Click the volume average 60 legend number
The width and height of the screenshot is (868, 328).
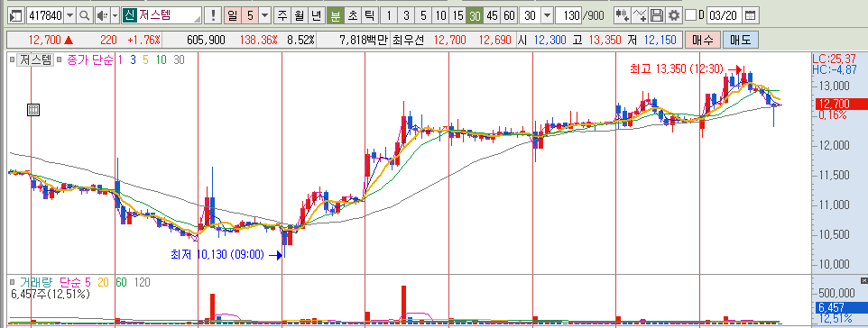pos(121,283)
